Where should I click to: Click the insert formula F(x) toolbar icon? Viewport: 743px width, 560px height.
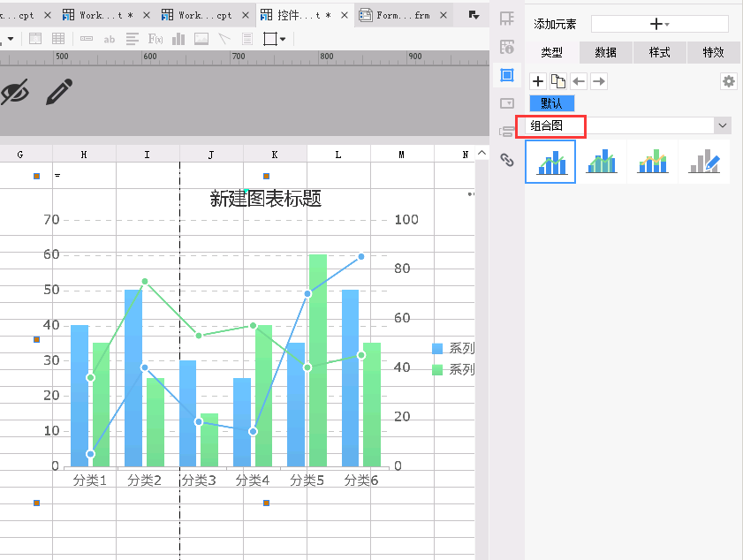(155, 39)
